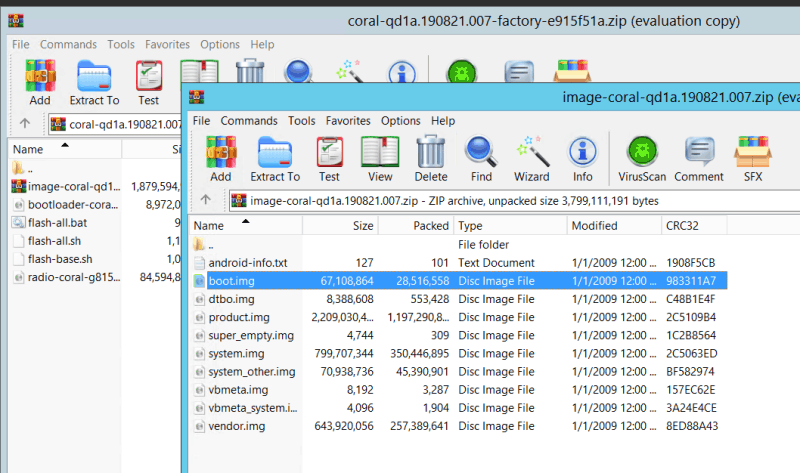Image resolution: width=800 pixels, height=473 pixels.
Task: Open File menu in back coral-qd1a window
Action: point(21,44)
